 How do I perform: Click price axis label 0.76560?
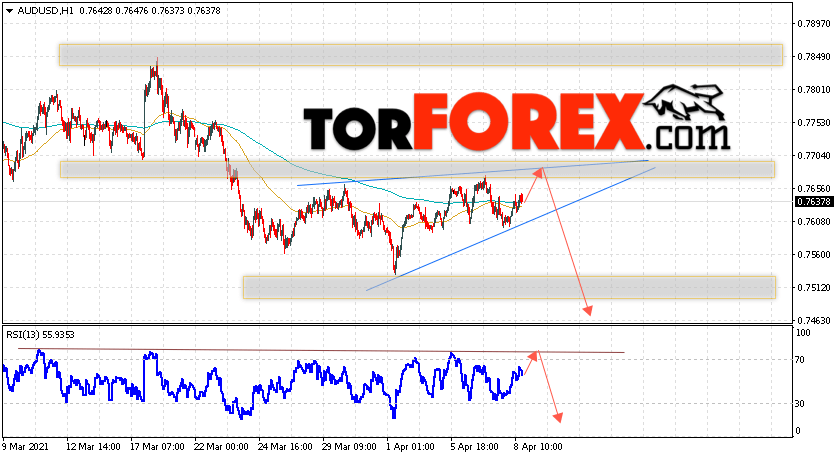814,189
